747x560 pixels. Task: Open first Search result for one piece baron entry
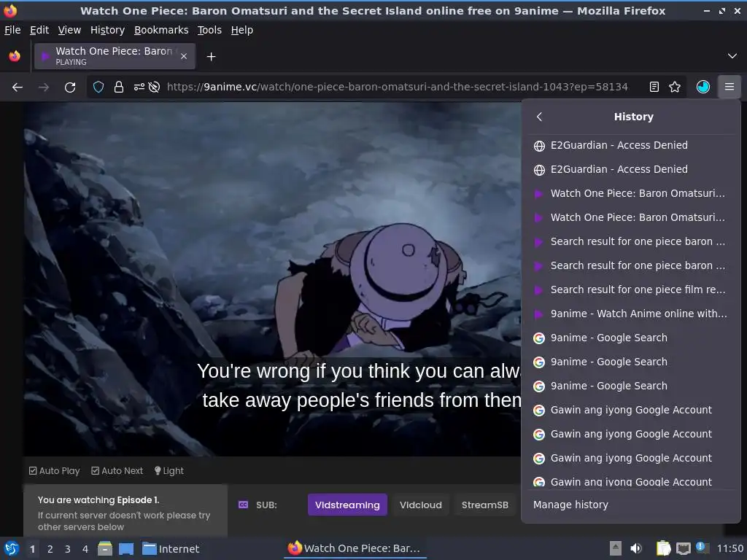click(631, 241)
